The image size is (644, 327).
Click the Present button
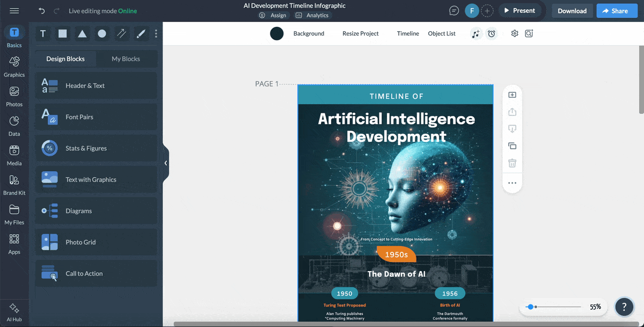[x=520, y=10]
